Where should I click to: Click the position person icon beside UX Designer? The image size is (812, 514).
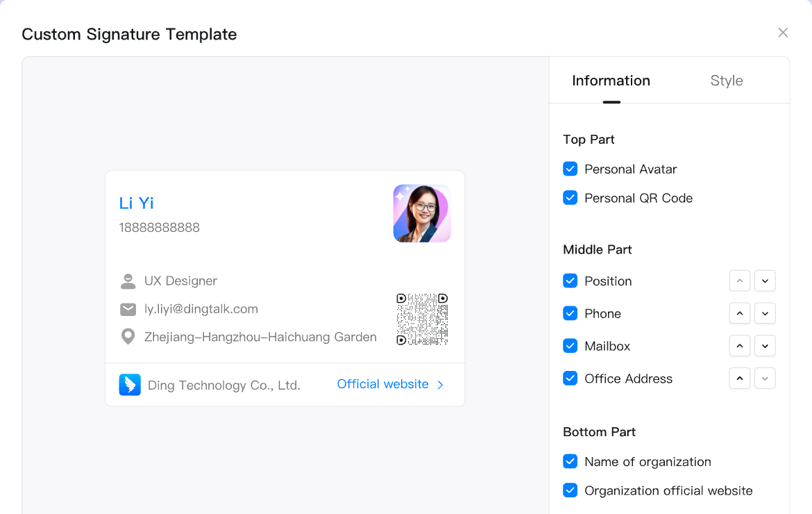point(128,281)
